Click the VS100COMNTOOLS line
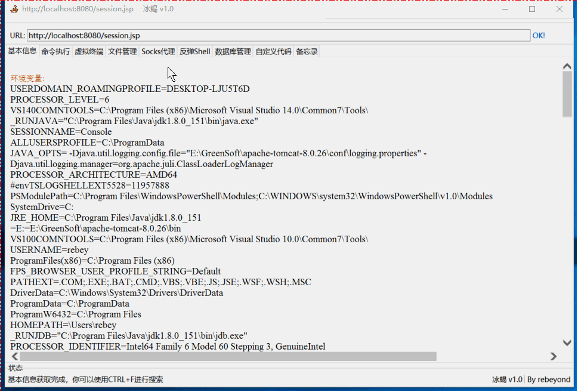The height and width of the screenshot is (392, 578). [189, 239]
